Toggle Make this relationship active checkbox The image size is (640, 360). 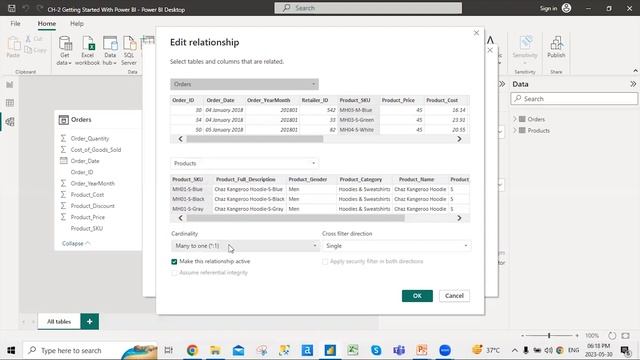pyautogui.click(x=174, y=262)
